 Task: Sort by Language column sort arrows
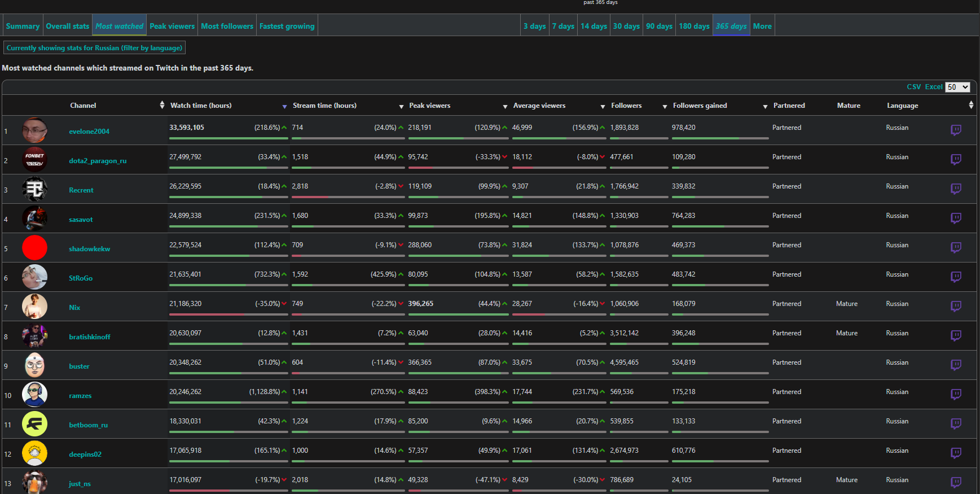[x=970, y=105]
